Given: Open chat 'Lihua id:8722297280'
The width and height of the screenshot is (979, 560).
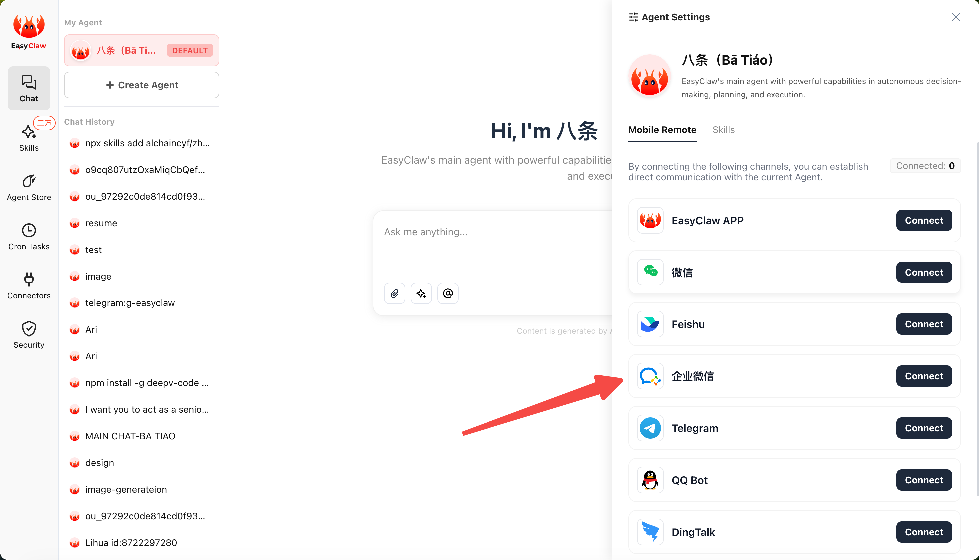Looking at the screenshot, I should click(141, 543).
